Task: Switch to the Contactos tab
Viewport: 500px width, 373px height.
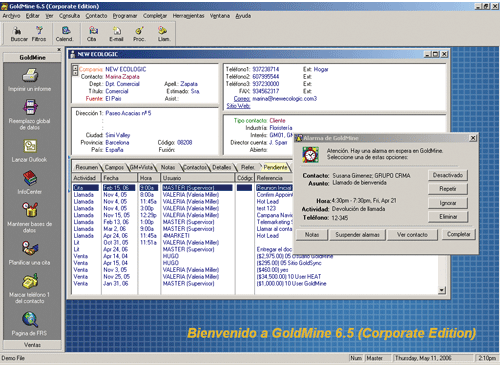Action: (195, 167)
